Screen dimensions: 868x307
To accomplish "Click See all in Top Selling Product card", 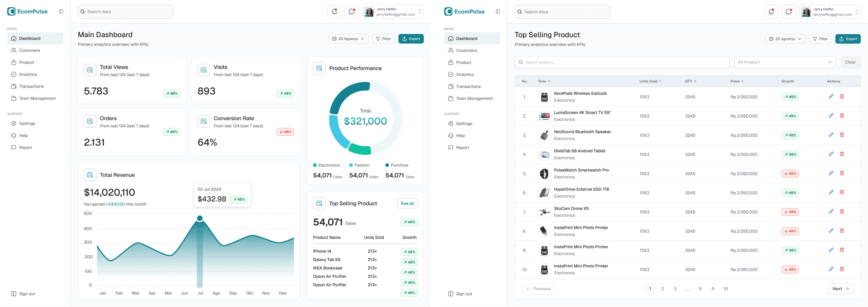I will (407, 203).
